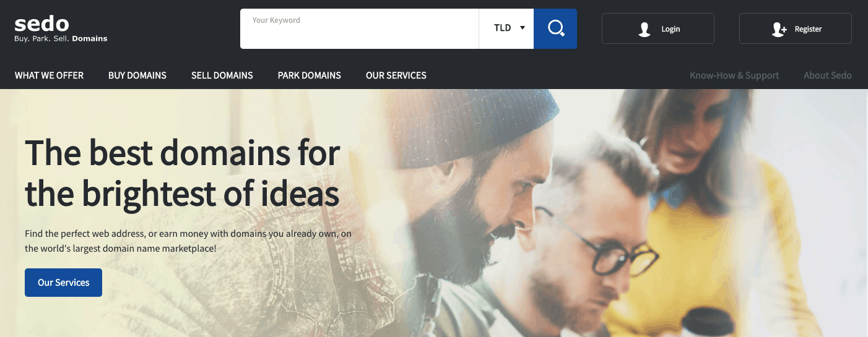This screenshot has height=337, width=868.
Task: Visit the About Sedo link
Action: 828,75
